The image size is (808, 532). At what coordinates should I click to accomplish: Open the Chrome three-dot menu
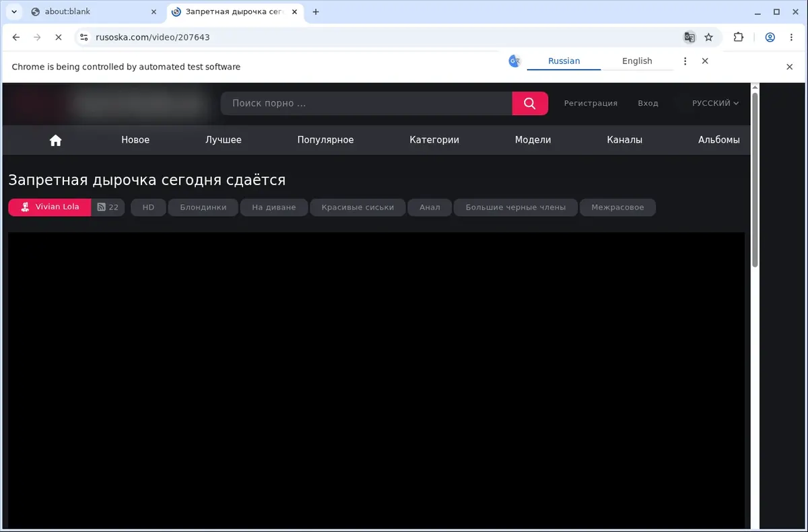point(791,38)
